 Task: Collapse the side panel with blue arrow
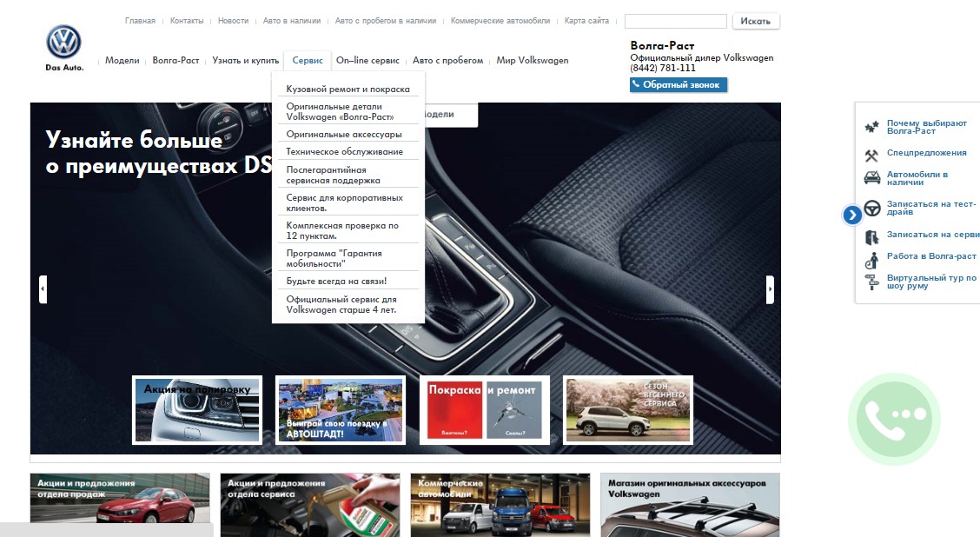[852, 215]
